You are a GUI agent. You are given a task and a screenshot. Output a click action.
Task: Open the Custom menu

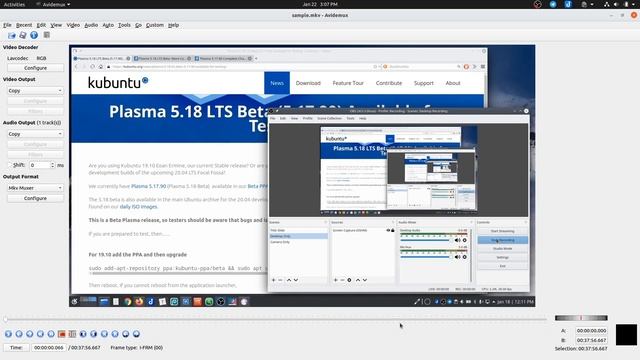[x=155, y=25]
